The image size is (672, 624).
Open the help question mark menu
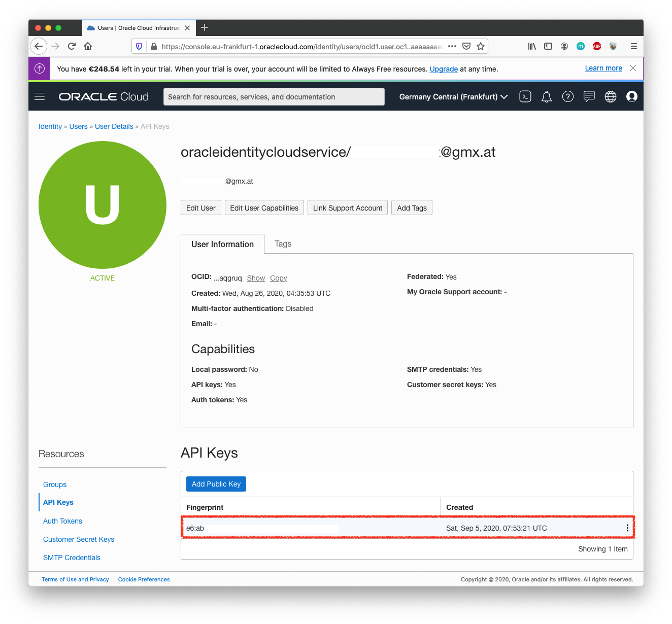[568, 96]
